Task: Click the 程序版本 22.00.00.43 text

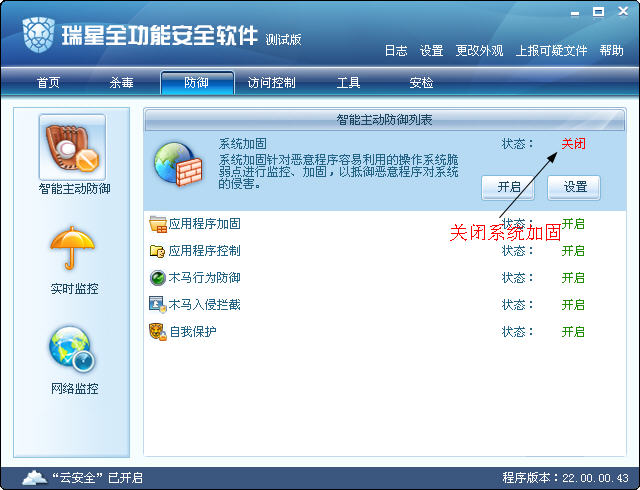Action: tap(566, 478)
